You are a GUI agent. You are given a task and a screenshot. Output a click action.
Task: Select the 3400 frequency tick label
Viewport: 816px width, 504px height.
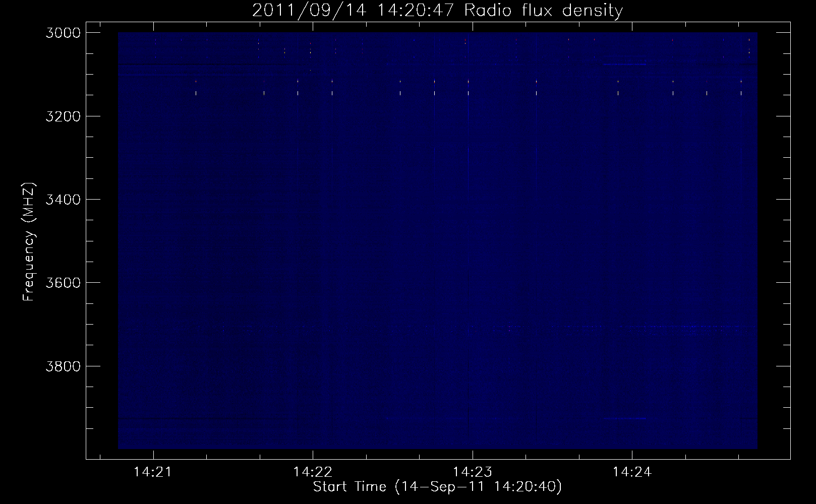[x=63, y=199]
